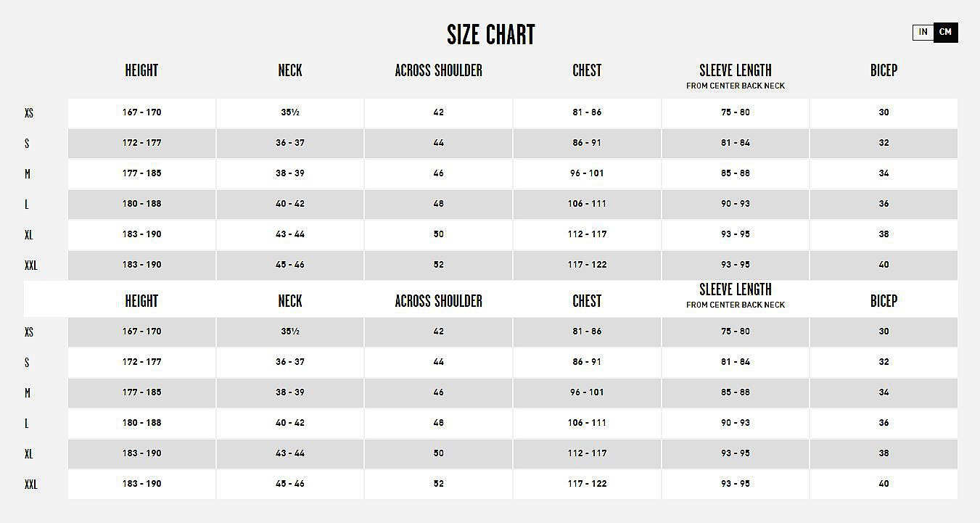Select the CM unit toggle
Screen dimensions: 980x523
coord(945,33)
